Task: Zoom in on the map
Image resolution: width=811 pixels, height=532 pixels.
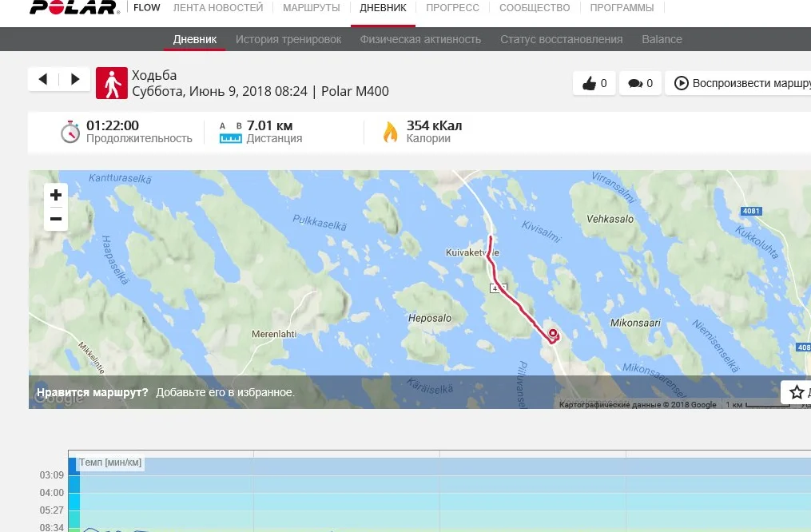Action: (x=56, y=195)
